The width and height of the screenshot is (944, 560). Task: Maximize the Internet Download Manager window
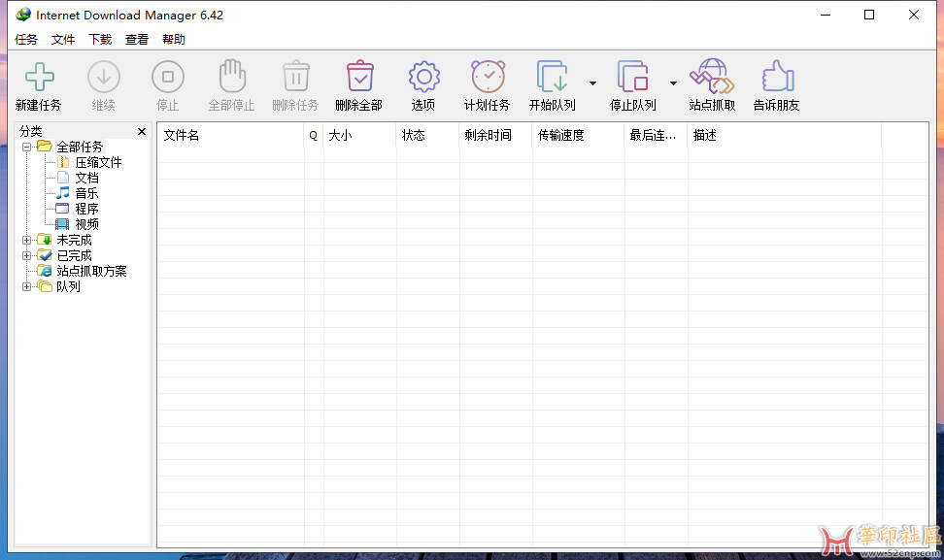click(869, 15)
